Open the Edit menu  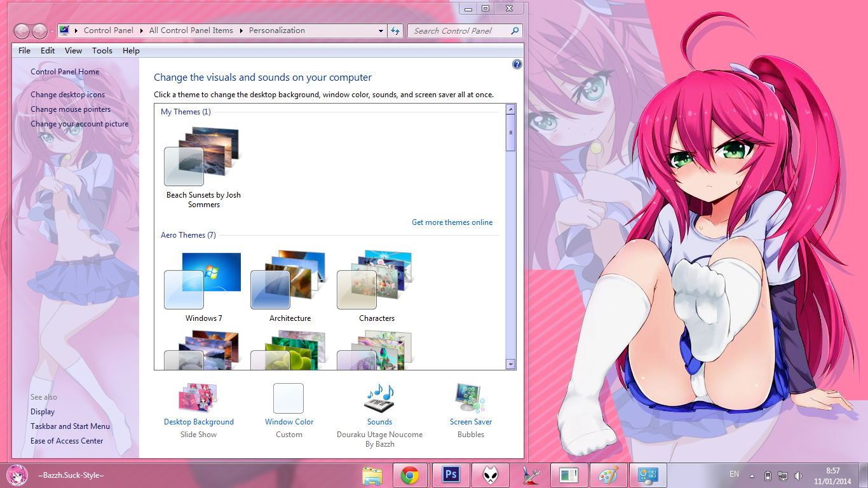click(48, 51)
